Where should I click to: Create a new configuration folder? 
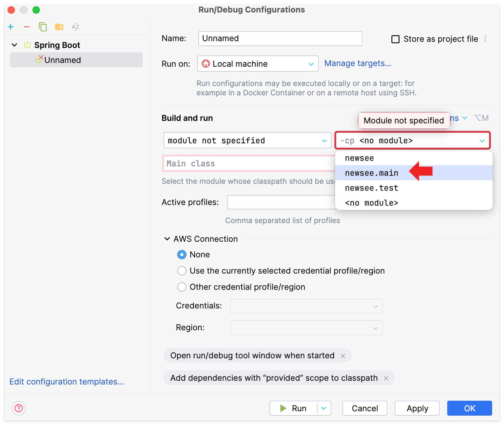coord(59,27)
